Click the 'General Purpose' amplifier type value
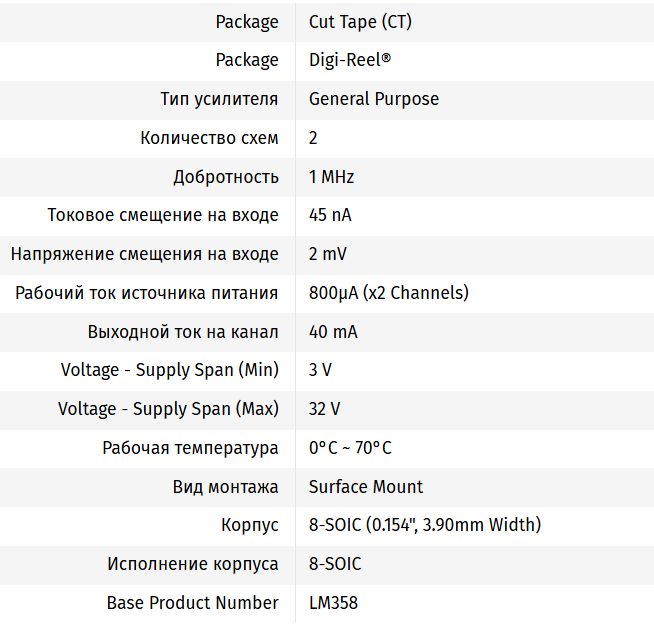654x634 pixels. (374, 99)
